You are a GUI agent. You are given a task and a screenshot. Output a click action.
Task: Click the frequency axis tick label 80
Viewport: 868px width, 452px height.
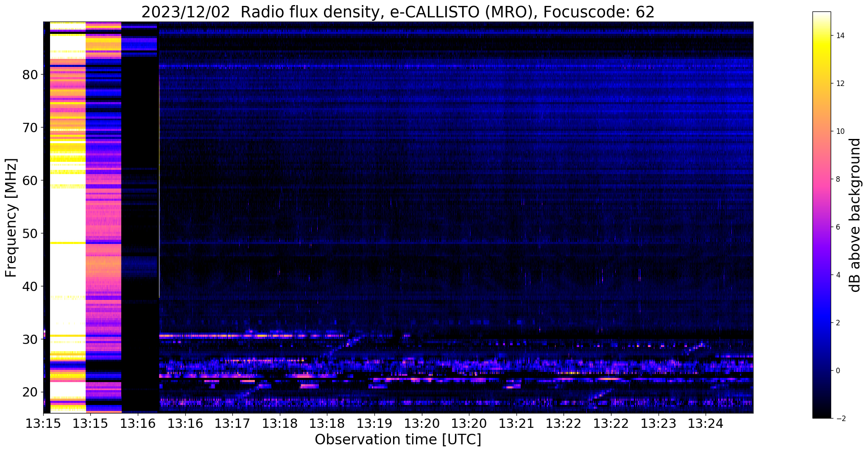[x=30, y=75]
